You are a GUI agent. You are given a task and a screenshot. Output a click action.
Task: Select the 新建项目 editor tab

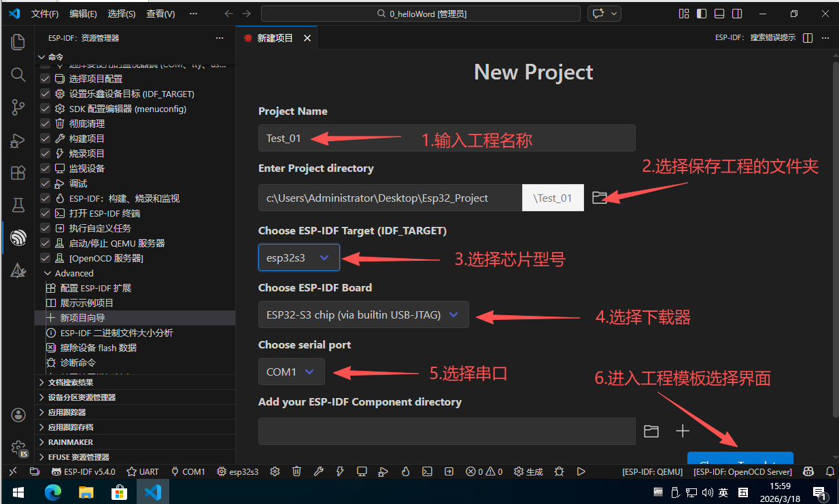(x=277, y=38)
